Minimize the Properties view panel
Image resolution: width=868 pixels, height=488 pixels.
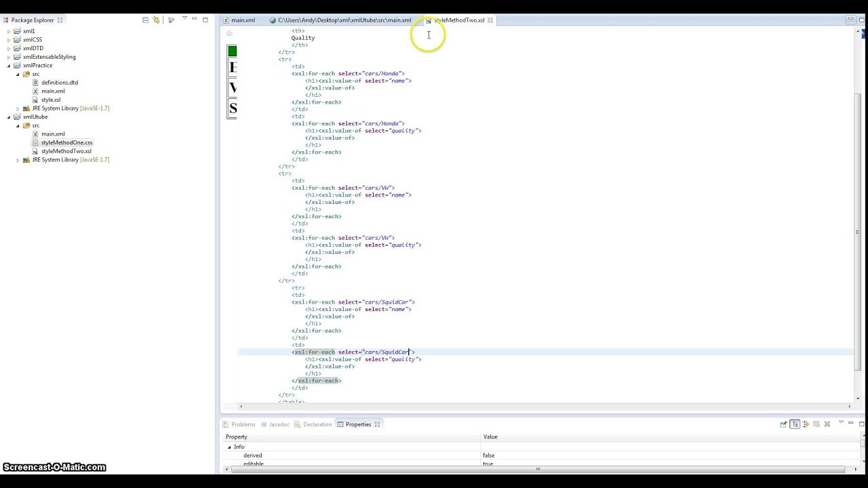[851, 424]
